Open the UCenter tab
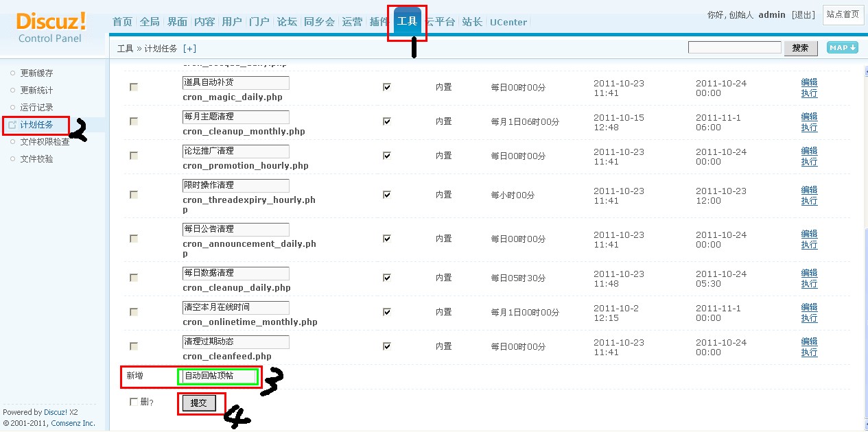The width and height of the screenshot is (868, 432). coord(508,22)
